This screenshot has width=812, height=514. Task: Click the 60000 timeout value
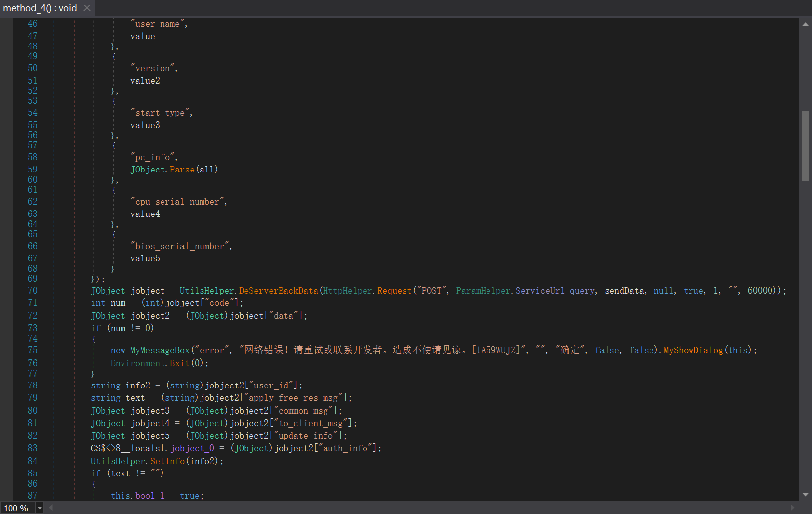tap(760, 291)
